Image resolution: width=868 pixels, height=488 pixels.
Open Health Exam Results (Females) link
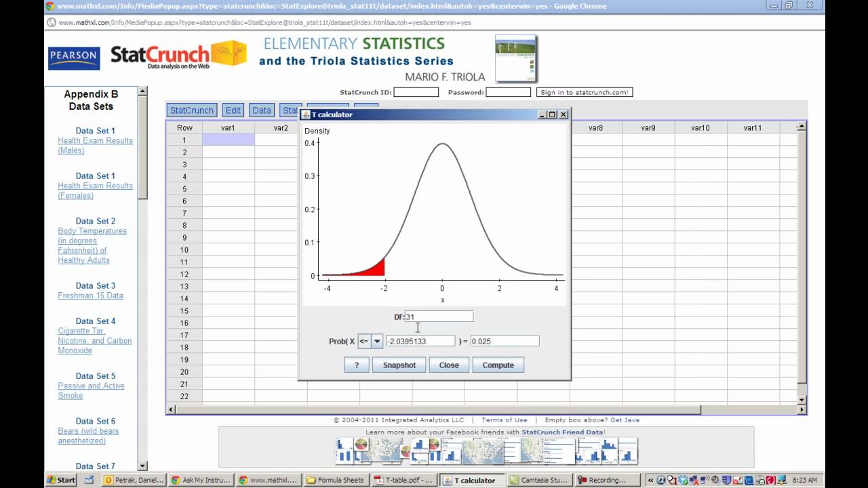[x=95, y=190]
